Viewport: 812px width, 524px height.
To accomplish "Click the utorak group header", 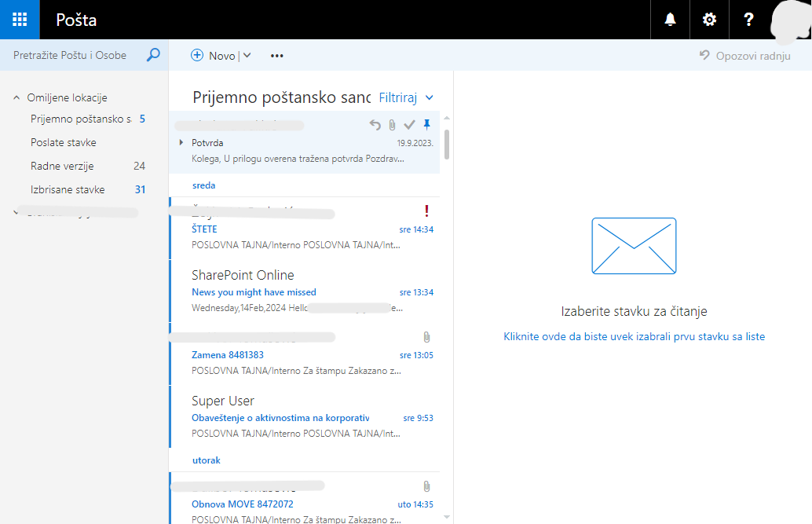I will (x=206, y=460).
